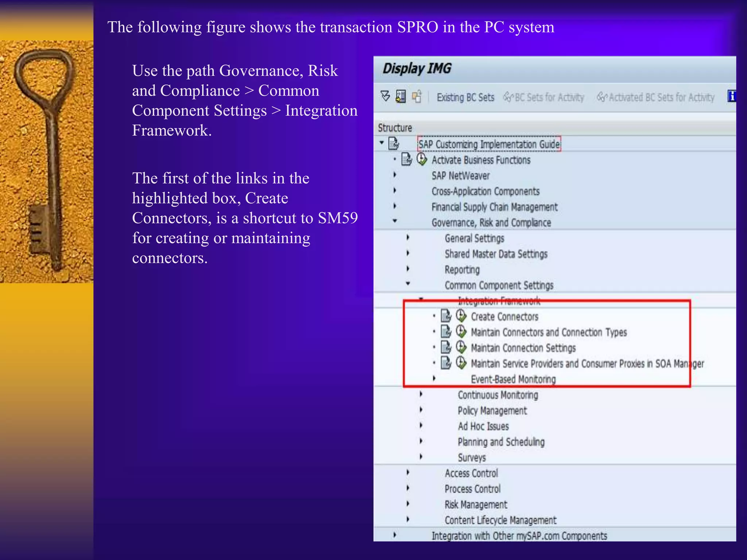Expand the Continuous Monitoring node
Image resolution: width=747 pixels, height=560 pixels.
[x=421, y=394]
